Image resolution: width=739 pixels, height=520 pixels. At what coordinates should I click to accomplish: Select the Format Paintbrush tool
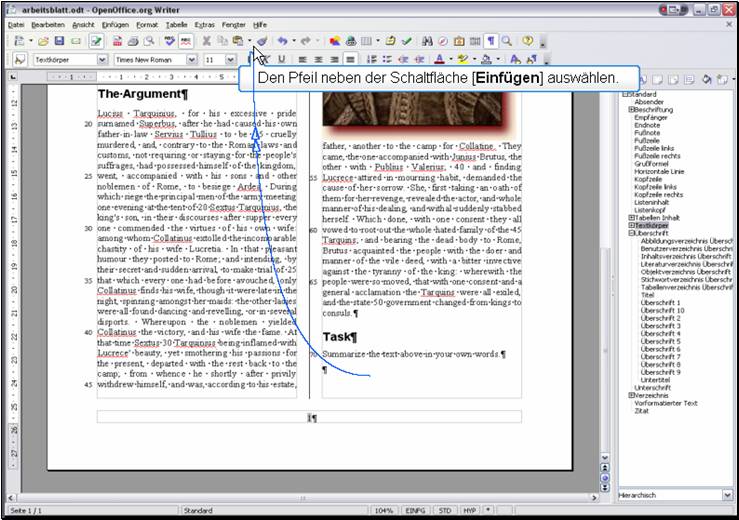[x=262, y=41]
